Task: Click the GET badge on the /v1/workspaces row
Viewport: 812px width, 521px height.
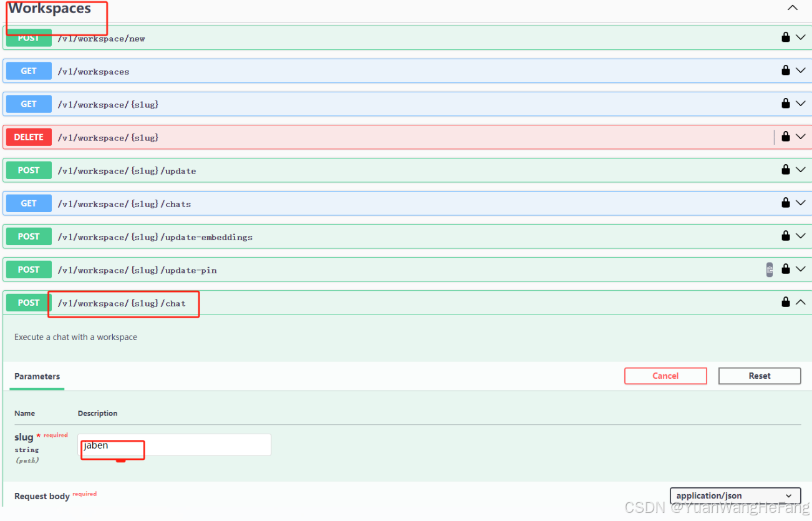Action: (x=29, y=71)
